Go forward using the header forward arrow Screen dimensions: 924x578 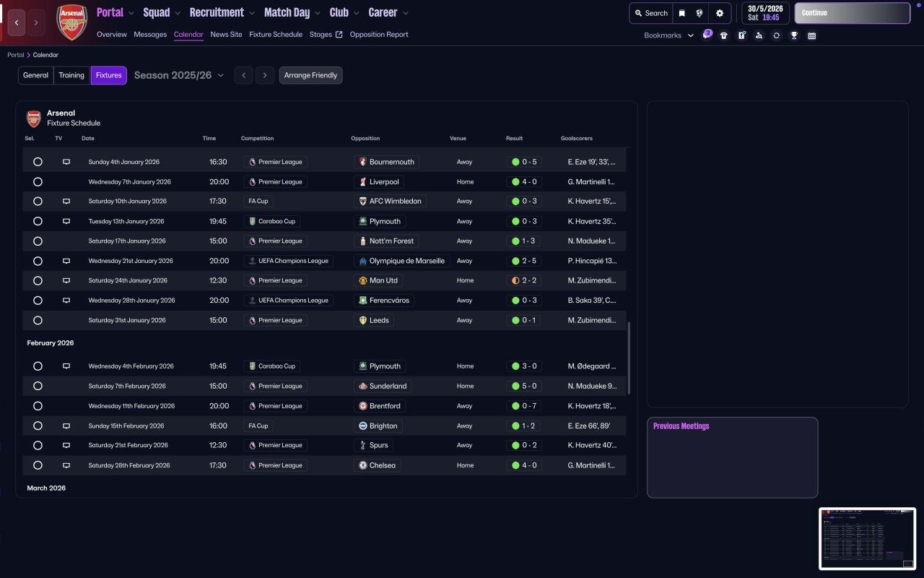(36, 22)
